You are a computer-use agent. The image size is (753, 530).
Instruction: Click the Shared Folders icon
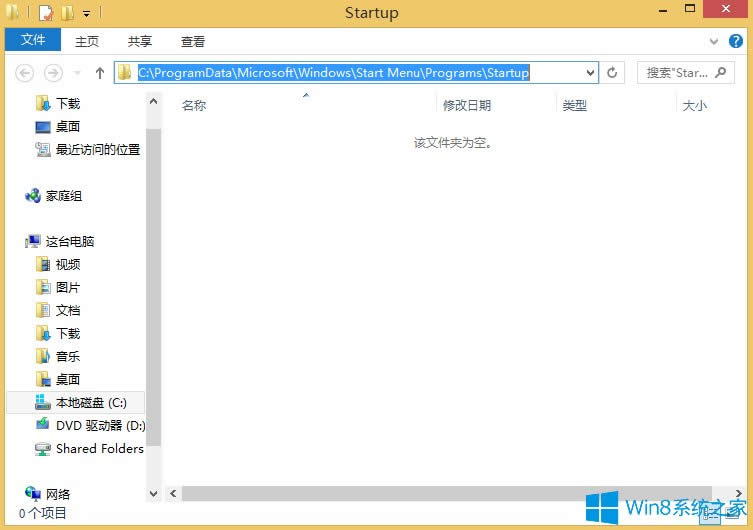click(x=43, y=449)
